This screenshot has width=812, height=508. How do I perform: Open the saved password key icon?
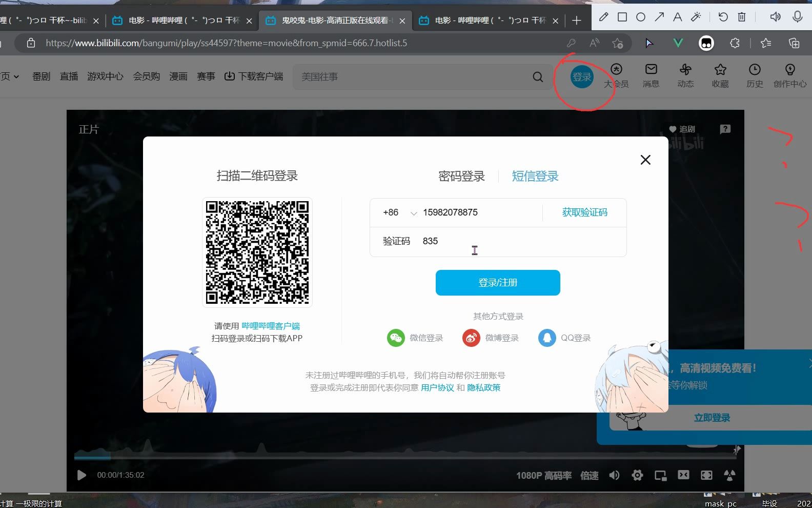coord(571,43)
